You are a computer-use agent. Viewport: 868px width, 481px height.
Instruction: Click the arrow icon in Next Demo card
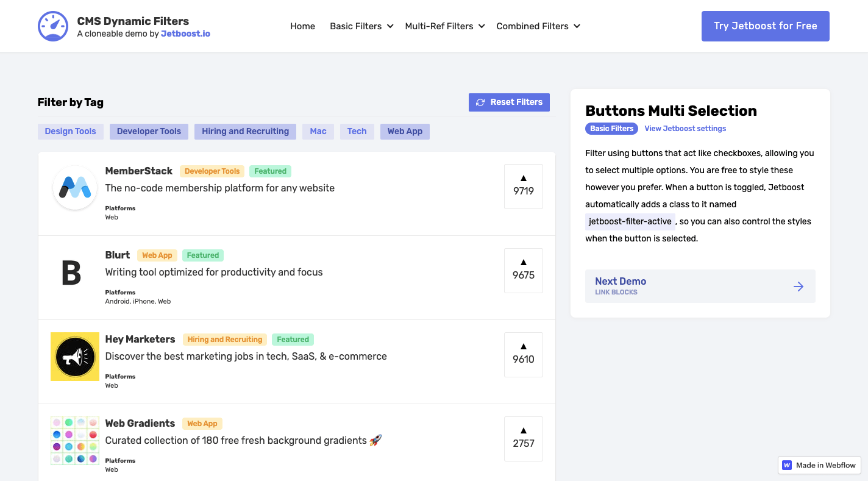799,286
